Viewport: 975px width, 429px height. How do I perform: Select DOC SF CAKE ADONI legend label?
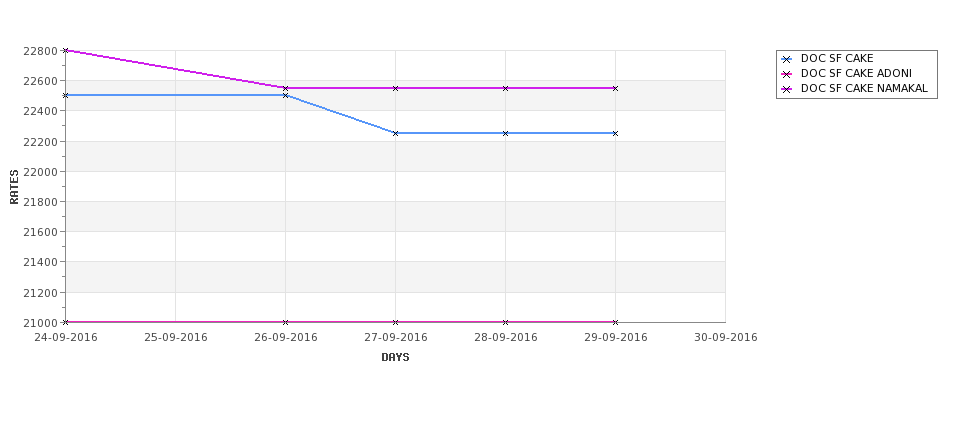(856, 73)
